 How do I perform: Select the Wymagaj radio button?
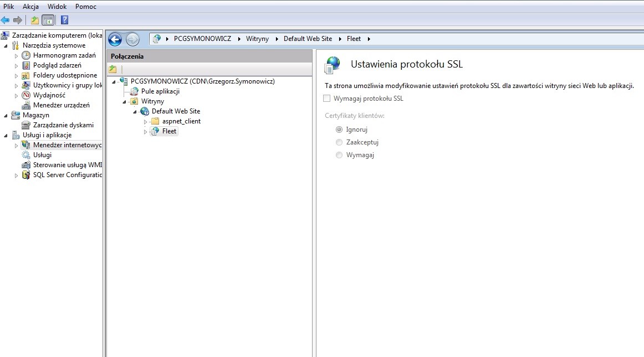[339, 155]
